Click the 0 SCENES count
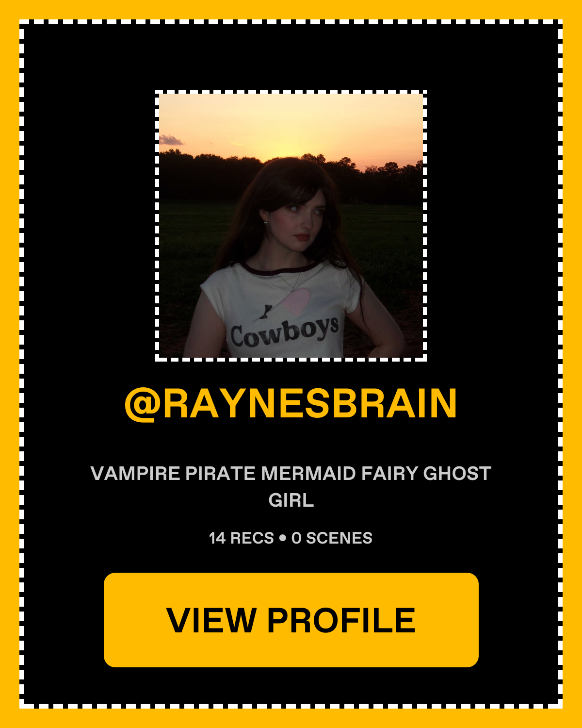 coord(332,538)
